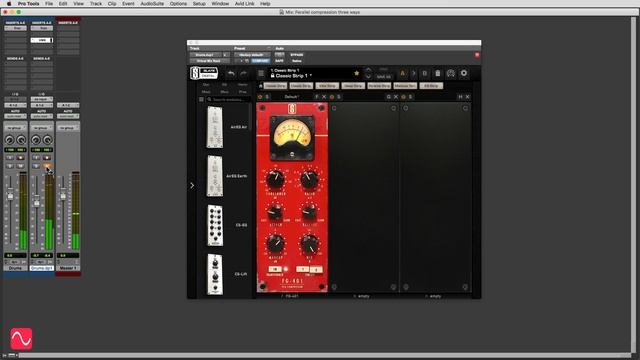Select the EQ module category tab

pyautogui.click(x=224, y=85)
